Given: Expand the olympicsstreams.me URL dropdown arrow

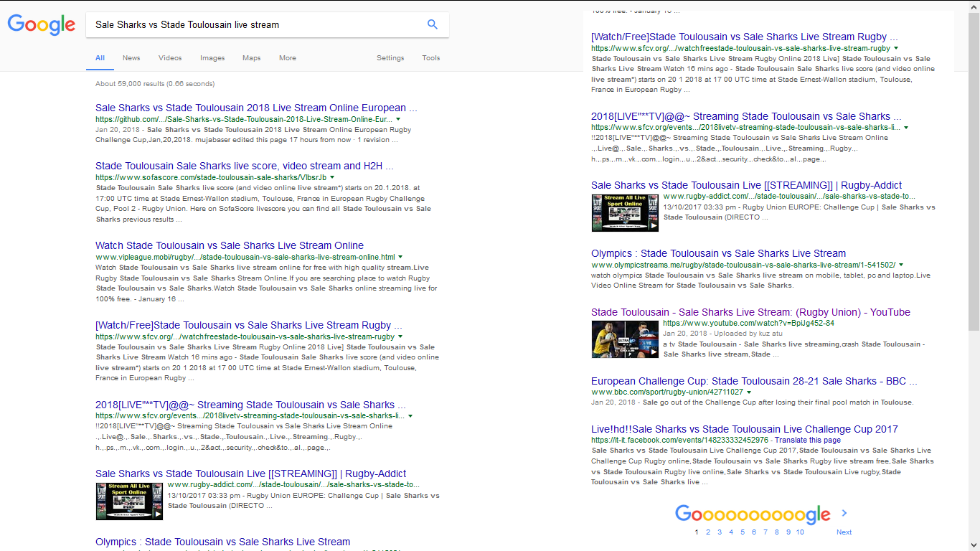Looking at the screenshot, I should click(901, 265).
